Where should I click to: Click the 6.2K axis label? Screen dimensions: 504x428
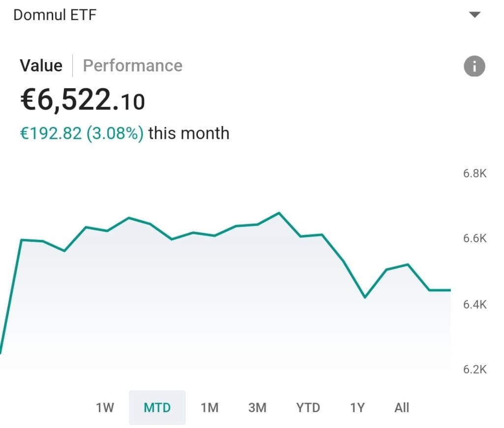474,369
